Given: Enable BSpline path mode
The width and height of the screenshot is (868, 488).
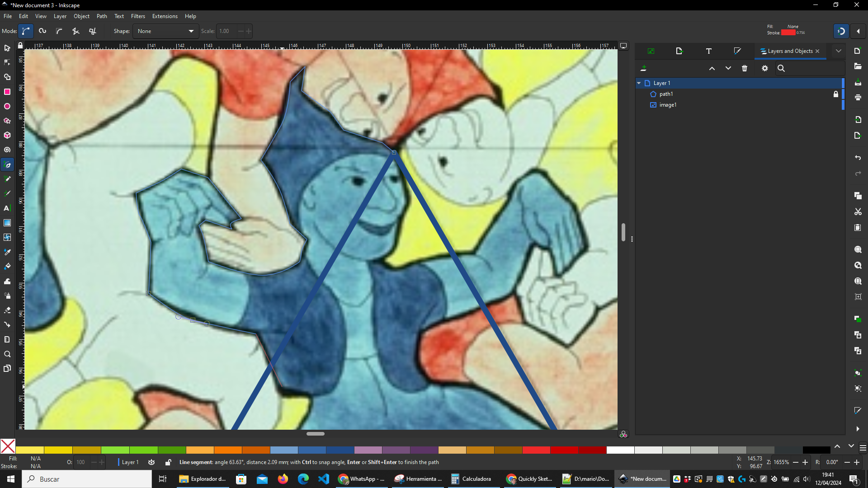Looking at the screenshot, I should pyautogui.click(x=59, y=31).
